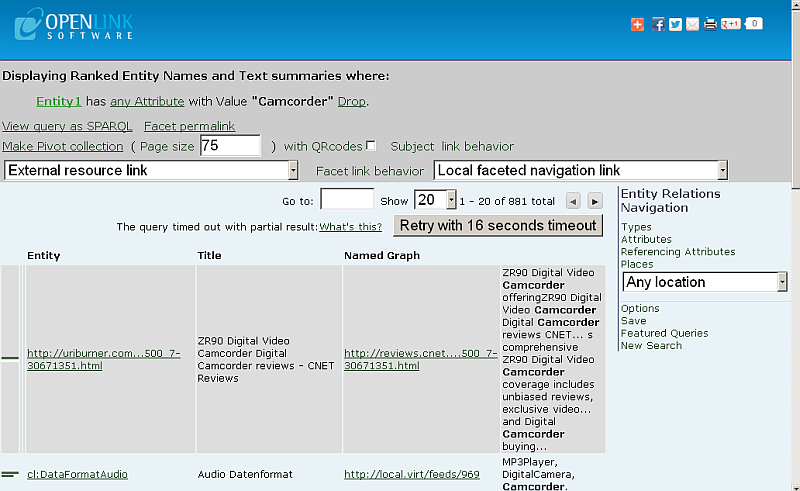The height and width of the screenshot is (491, 800).
Task: Click the OpenLink Software logo
Action: click(x=74, y=24)
